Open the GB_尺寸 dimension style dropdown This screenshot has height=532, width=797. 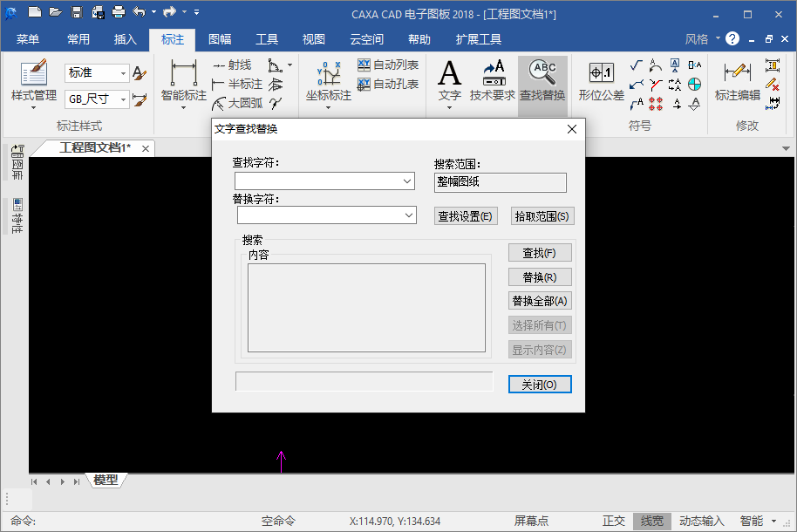click(123, 99)
